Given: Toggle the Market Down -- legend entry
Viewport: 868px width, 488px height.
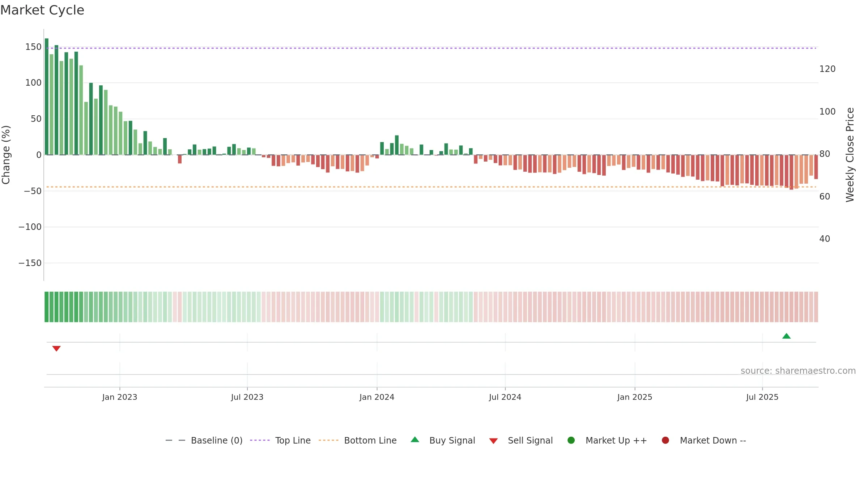Looking at the screenshot, I should coord(704,440).
